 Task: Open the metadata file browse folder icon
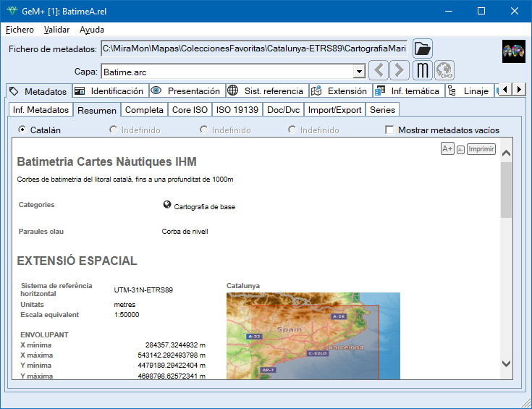[x=422, y=49]
